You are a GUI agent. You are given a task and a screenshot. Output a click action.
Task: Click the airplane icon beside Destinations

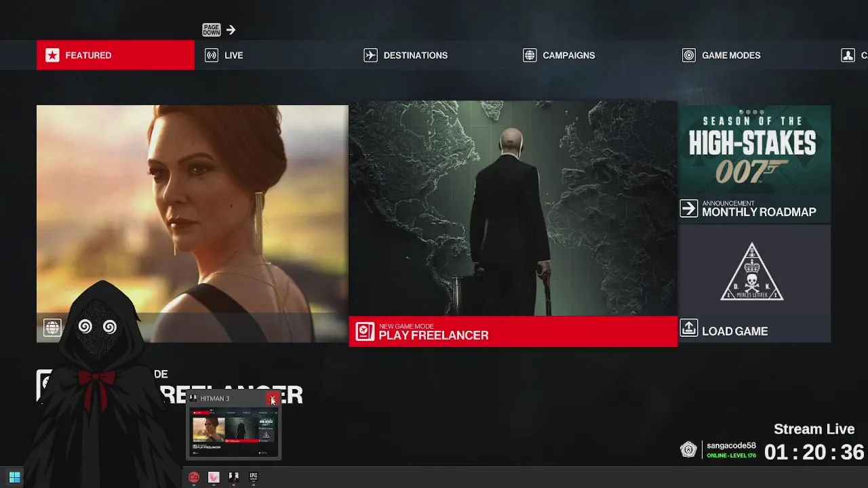coord(370,56)
